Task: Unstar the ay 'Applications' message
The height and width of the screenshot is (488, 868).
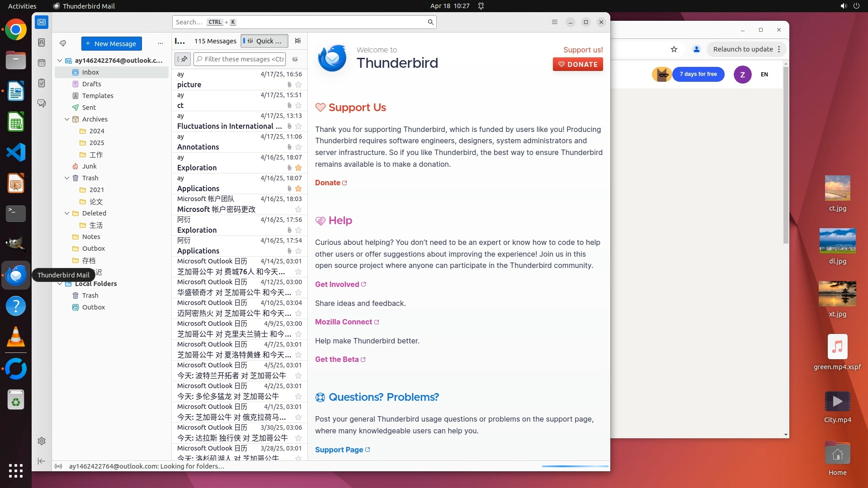Action: (298, 188)
